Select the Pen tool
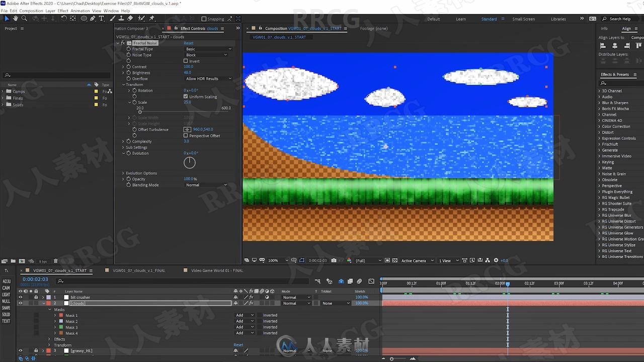Viewport: 644px width, 362px height. 94,19
